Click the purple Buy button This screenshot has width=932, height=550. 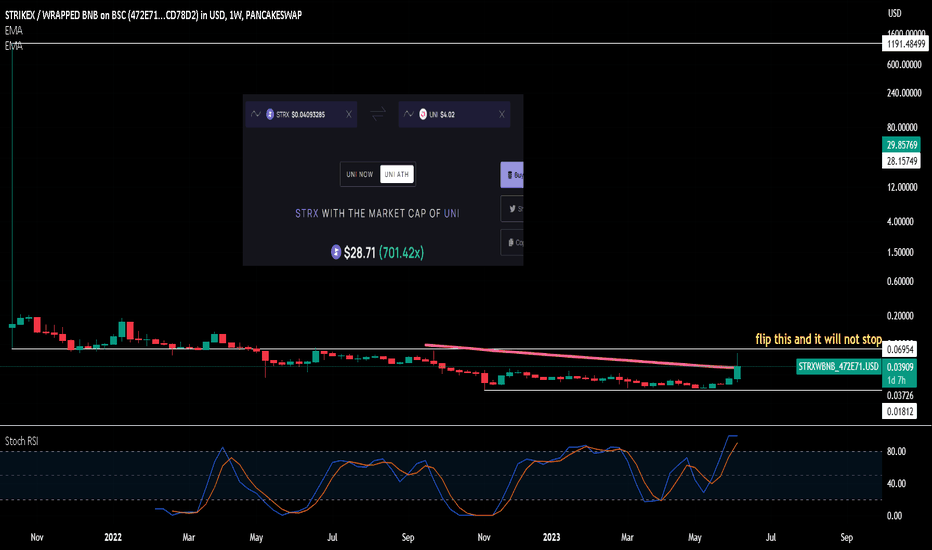click(x=512, y=175)
